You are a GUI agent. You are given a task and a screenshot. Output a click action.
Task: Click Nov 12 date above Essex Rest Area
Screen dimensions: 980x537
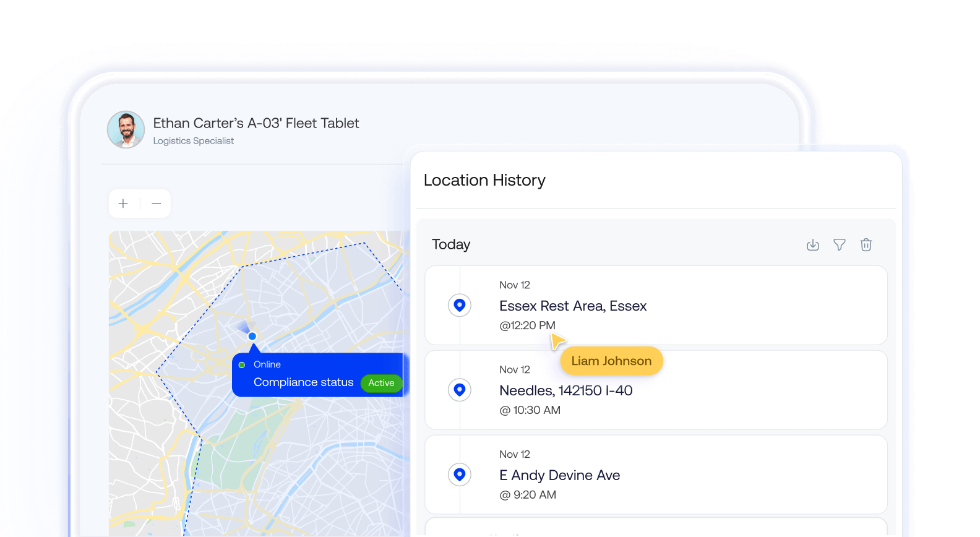[515, 285]
